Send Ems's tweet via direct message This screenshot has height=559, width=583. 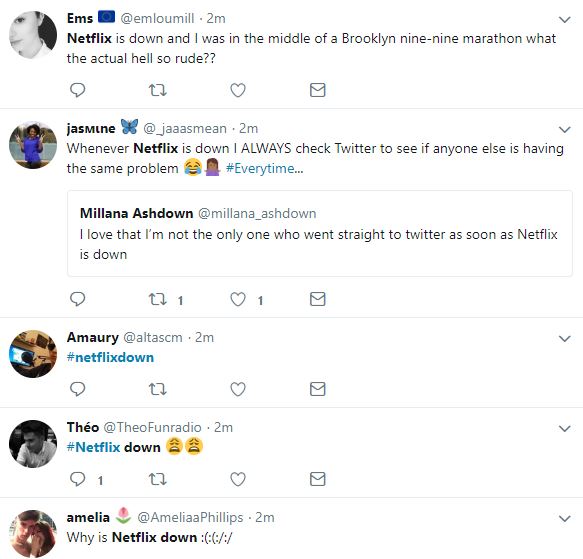(x=318, y=90)
